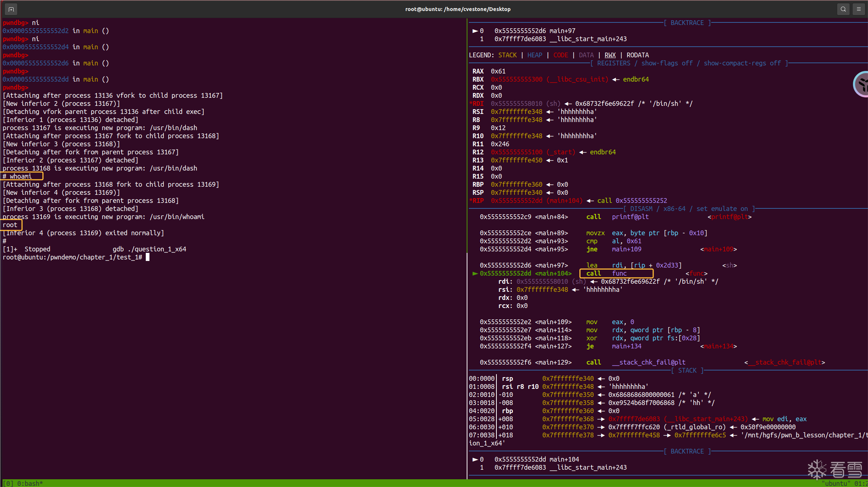This screenshot has height=487, width=868.
Task: Click the bottom backtrace frame 0 arrow
Action: [475, 459]
